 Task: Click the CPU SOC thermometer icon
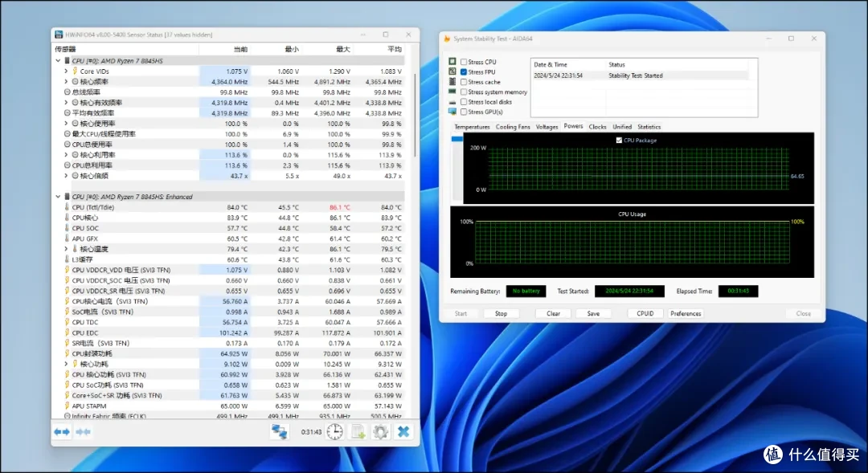coord(67,228)
